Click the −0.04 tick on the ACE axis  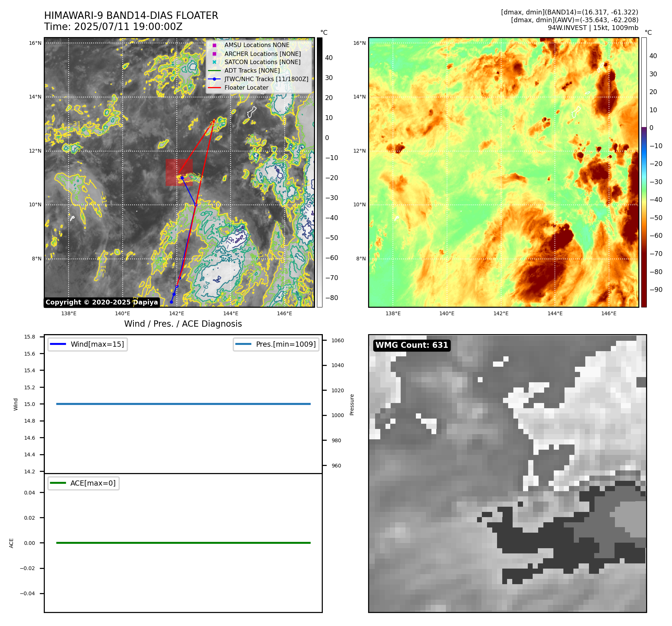pyautogui.click(x=27, y=593)
